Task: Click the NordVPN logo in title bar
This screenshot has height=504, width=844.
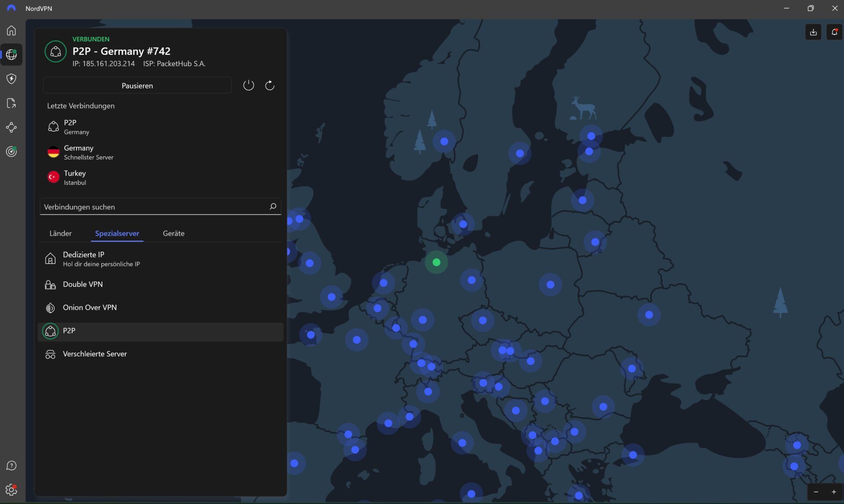Action: pos(11,8)
